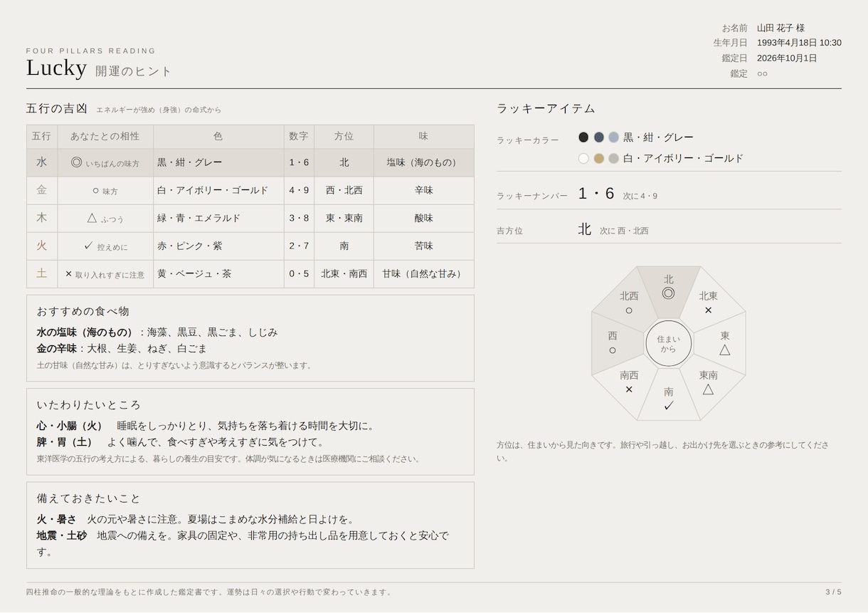
Task: Click the 土 element cell in the table
Action: (x=42, y=273)
